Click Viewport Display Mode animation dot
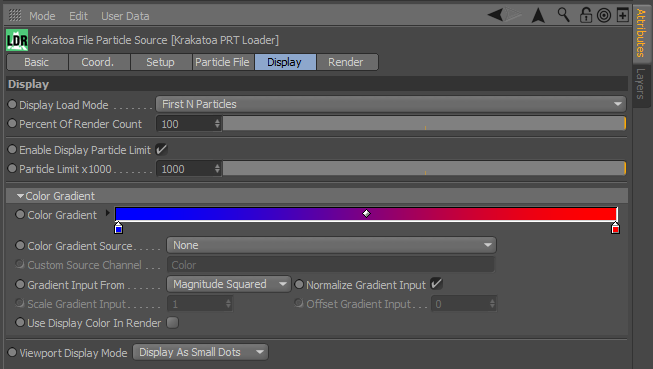The image size is (653, 369). tap(12, 352)
